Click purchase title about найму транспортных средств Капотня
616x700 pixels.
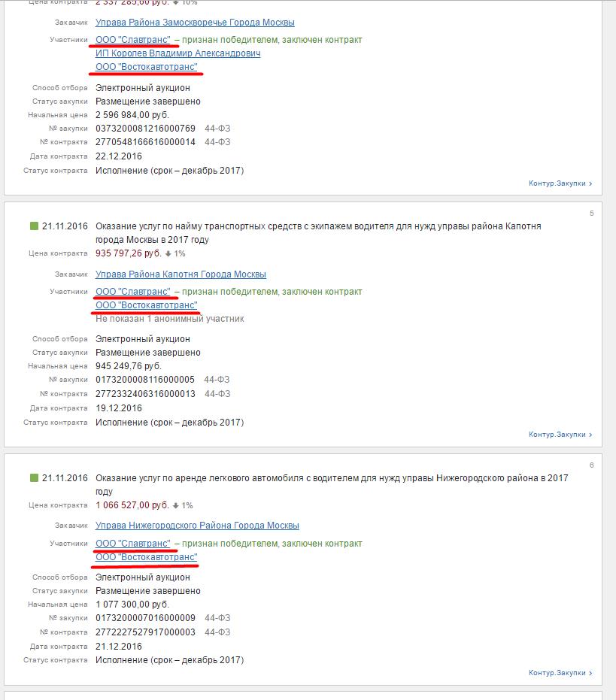[318, 232]
